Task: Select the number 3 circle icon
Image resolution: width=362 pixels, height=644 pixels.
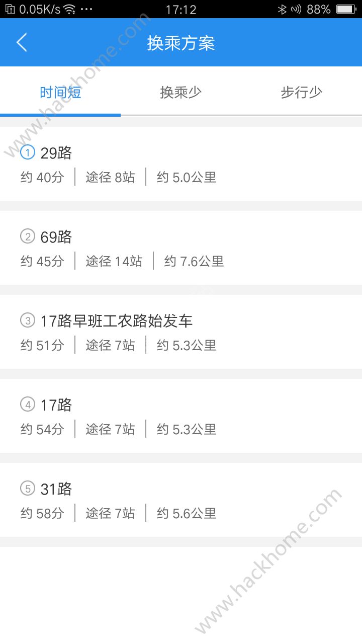Action: (28, 320)
